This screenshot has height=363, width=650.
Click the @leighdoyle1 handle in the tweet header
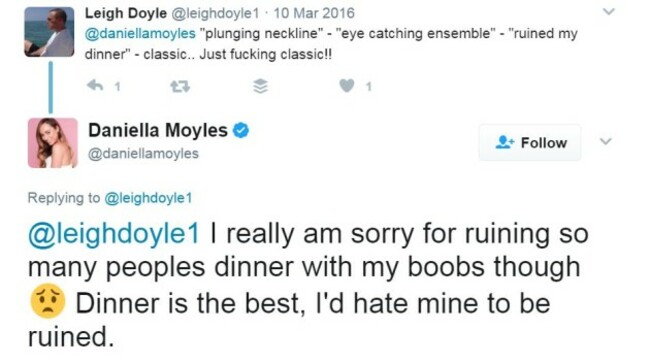pos(215,13)
